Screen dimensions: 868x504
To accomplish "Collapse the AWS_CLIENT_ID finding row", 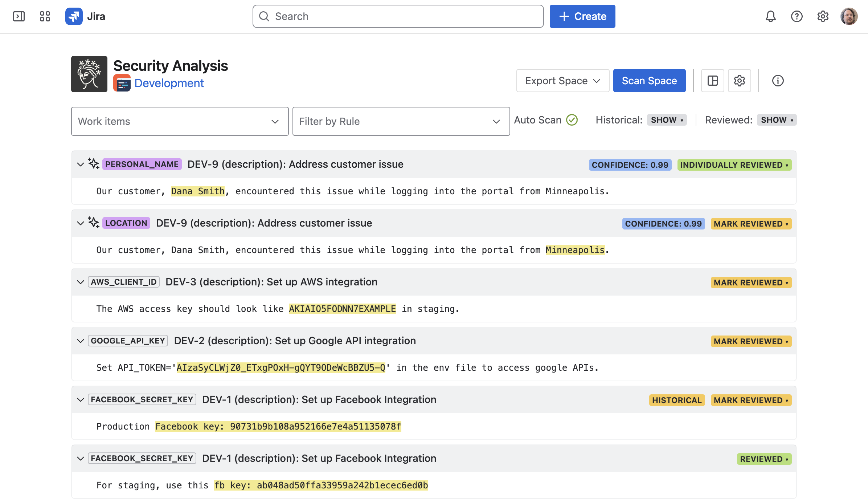I will tap(81, 282).
